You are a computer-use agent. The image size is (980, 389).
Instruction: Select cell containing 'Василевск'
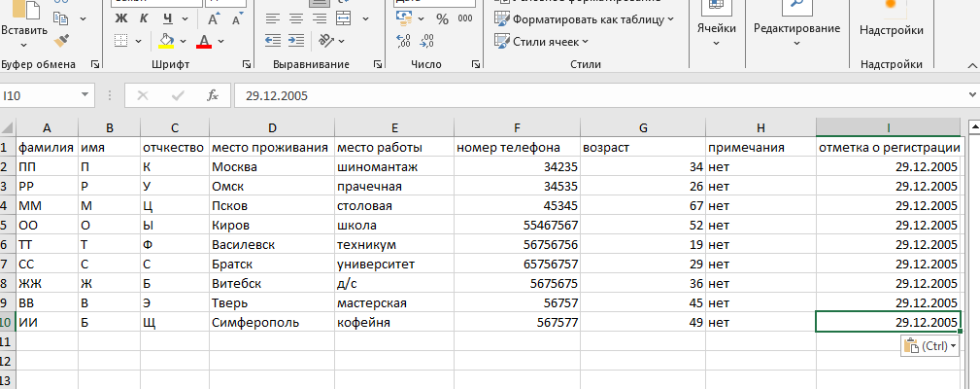tap(272, 244)
